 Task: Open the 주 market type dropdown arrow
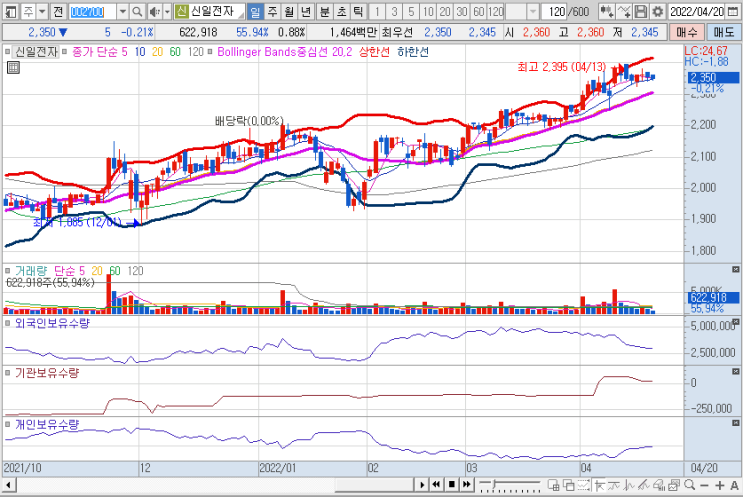pyautogui.click(x=42, y=11)
